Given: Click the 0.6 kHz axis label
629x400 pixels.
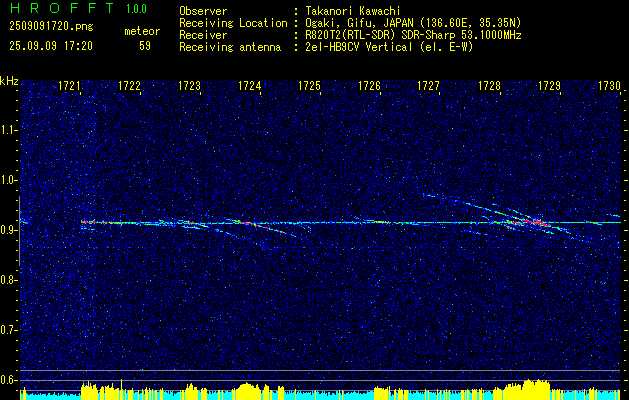Looking at the screenshot, I should point(8,380).
